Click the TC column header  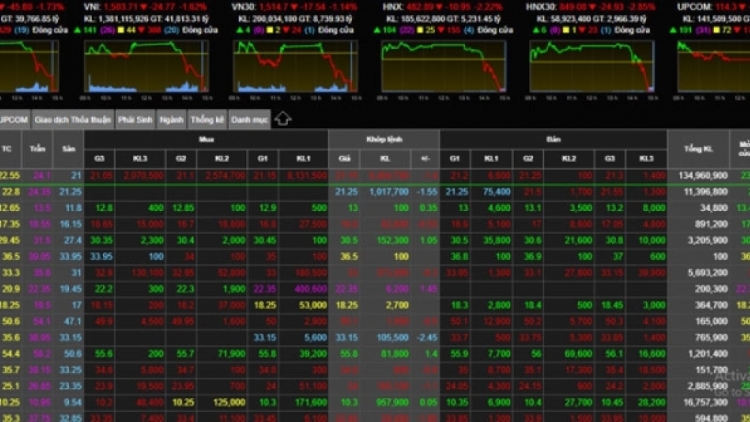(8, 149)
